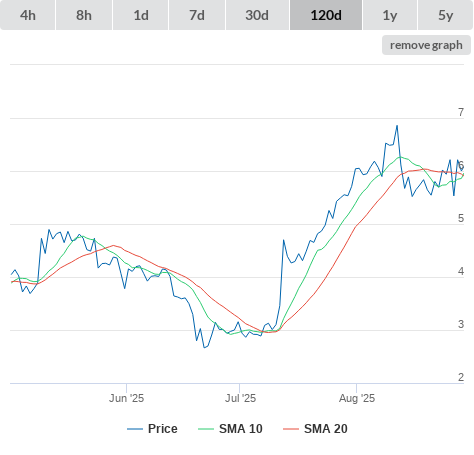Click the red SMA 20 legend marker
Image resolution: width=474 pixels, height=455 pixels.
291,429
